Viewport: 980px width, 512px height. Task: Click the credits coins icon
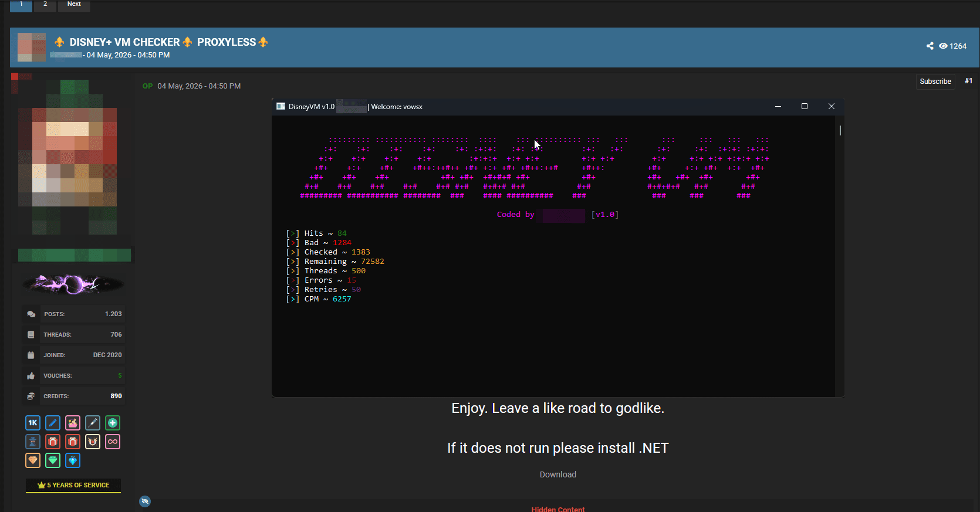pyautogui.click(x=31, y=396)
